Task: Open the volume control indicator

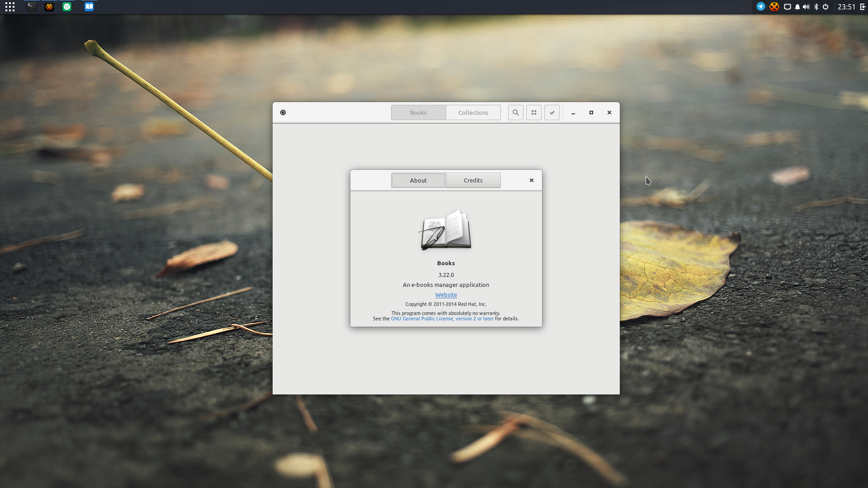Action: click(806, 7)
